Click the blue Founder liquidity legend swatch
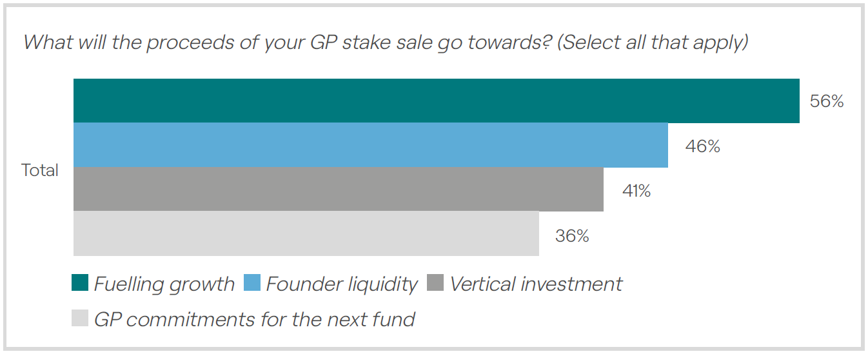868x354 pixels. click(252, 283)
